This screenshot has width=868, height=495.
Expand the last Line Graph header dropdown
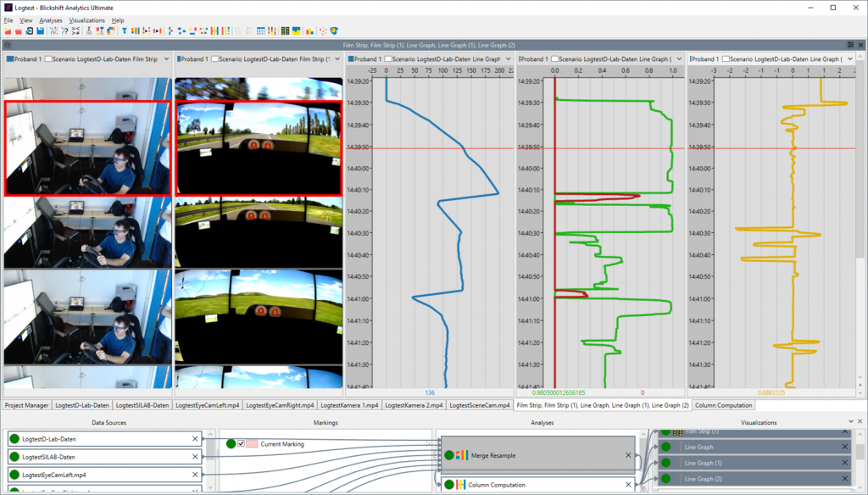pos(849,59)
